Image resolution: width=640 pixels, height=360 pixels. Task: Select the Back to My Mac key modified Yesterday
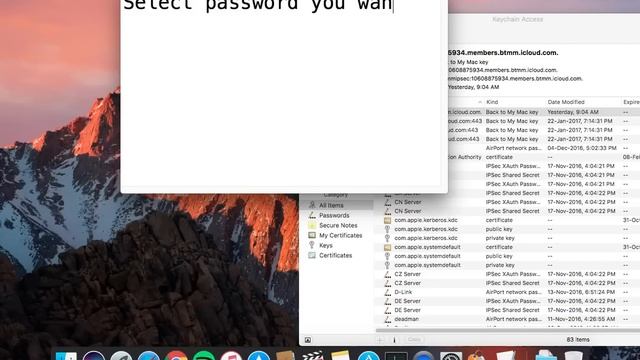544,112
